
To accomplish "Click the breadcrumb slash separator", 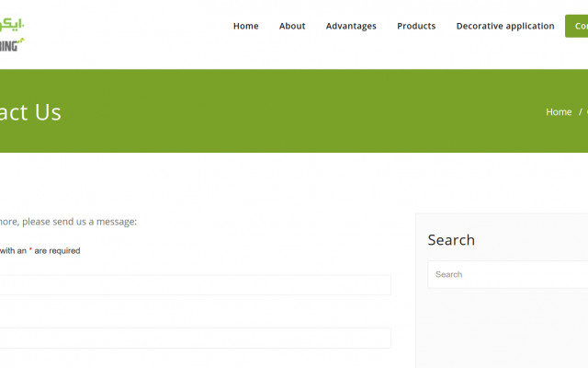I will point(581,112).
